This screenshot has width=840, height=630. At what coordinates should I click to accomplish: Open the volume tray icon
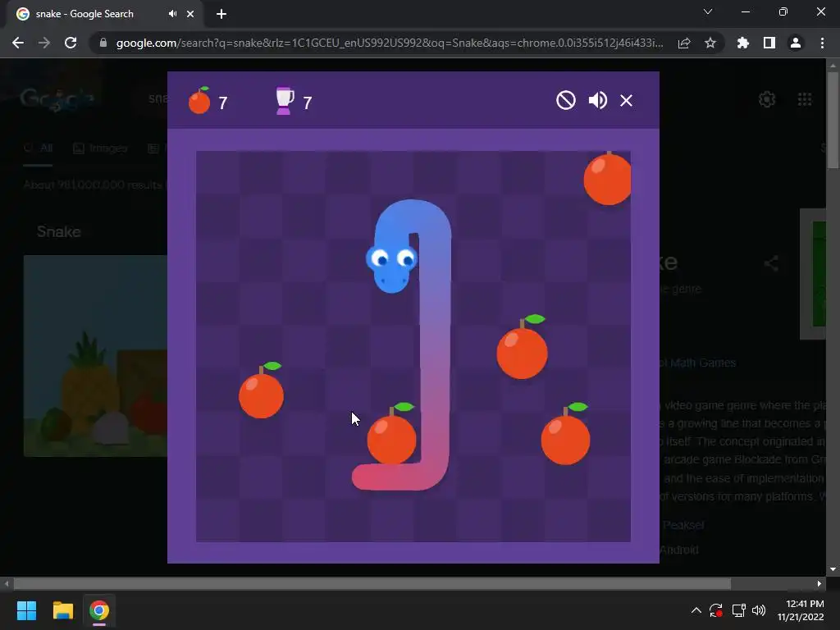click(x=759, y=610)
